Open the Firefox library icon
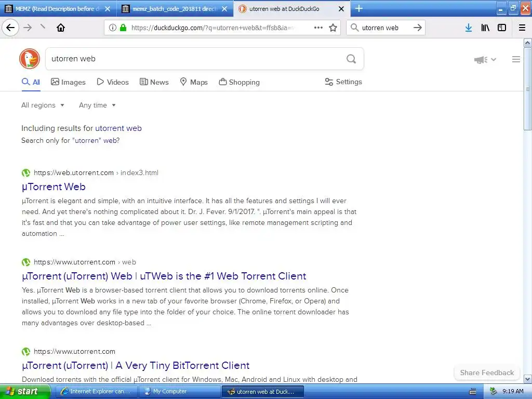This screenshot has width=532, height=399. click(x=485, y=28)
